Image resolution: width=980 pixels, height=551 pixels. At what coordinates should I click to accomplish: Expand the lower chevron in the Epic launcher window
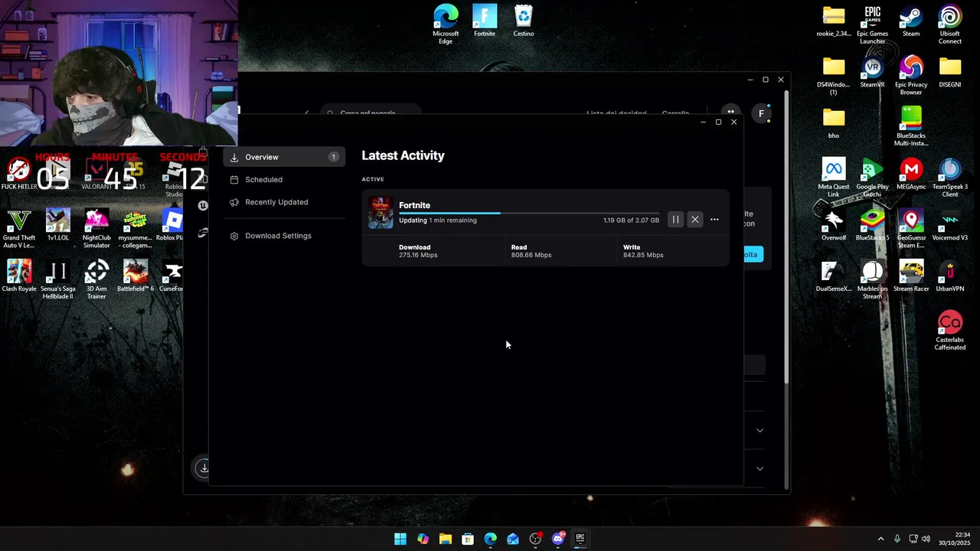tap(759, 468)
